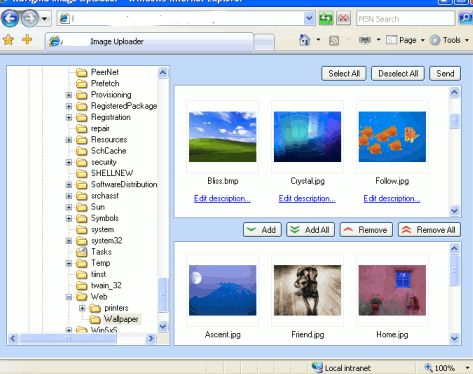
Task: Run search with the magnifier icon
Action: 465,18
